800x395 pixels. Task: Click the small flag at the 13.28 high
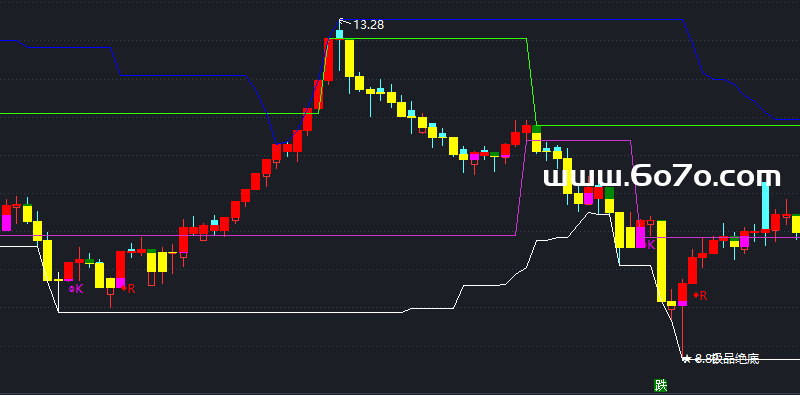tap(344, 21)
